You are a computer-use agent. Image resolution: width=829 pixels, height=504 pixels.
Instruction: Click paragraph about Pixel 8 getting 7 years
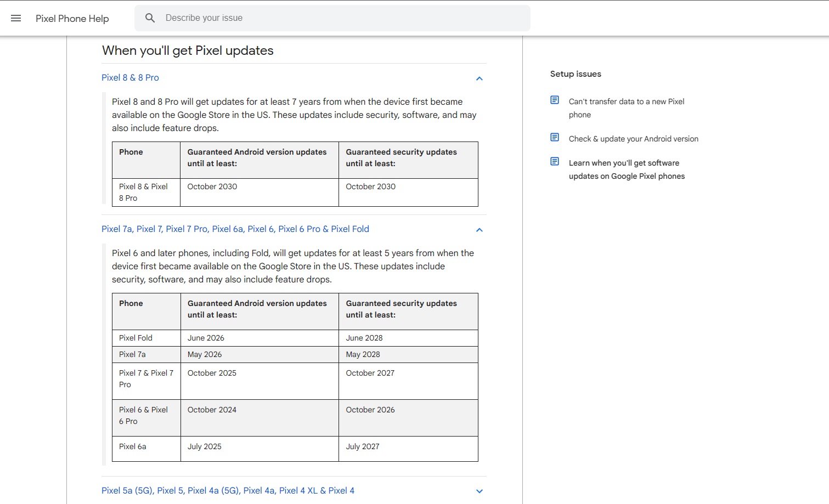point(294,115)
